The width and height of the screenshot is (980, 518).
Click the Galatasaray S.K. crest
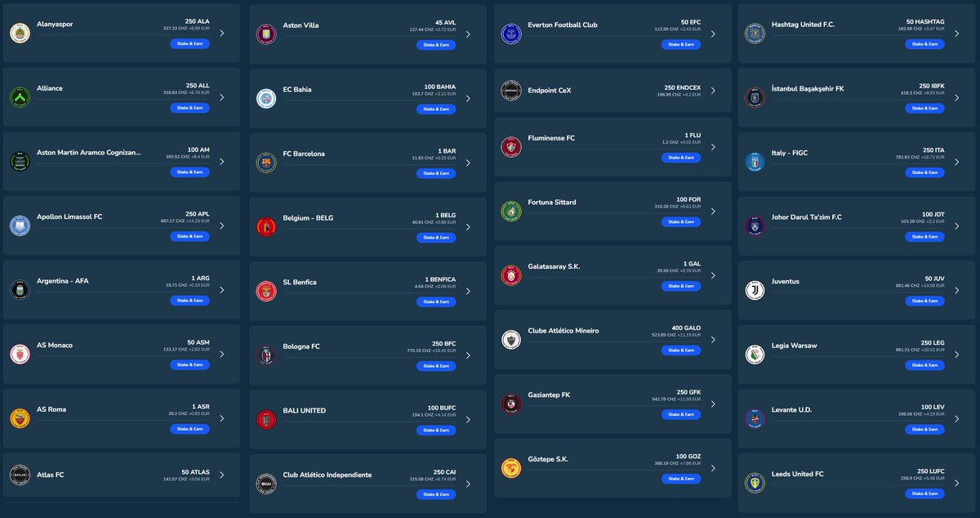[511, 275]
